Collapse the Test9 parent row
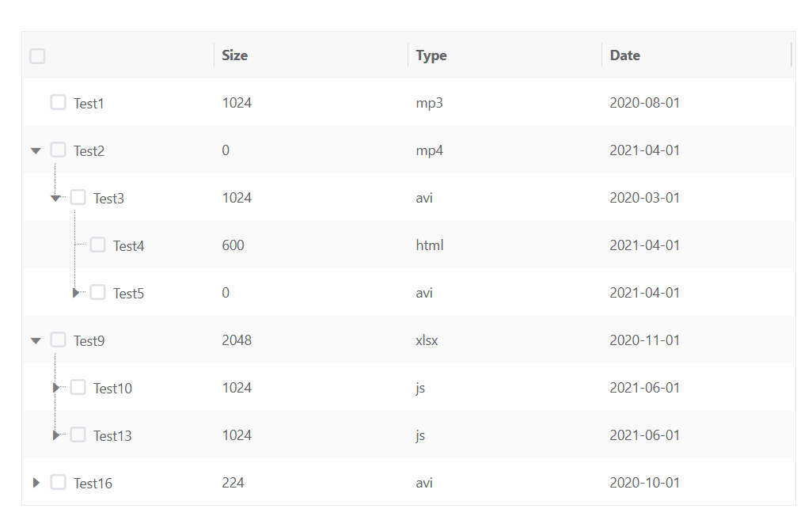The image size is (812, 520). click(x=36, y=340)
